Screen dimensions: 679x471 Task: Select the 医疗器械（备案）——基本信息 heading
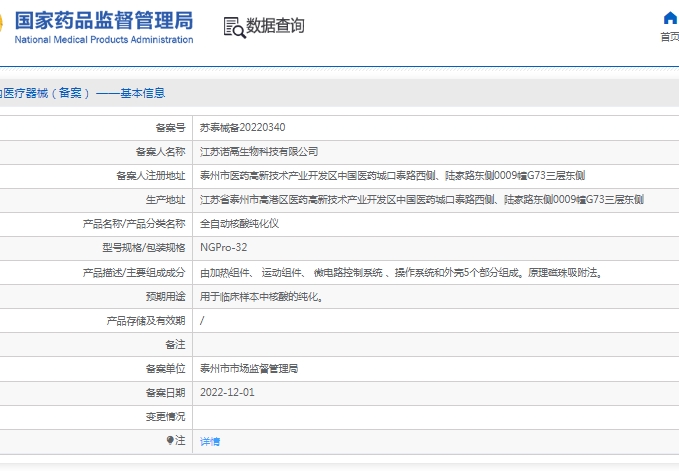[x=82, y=93]
